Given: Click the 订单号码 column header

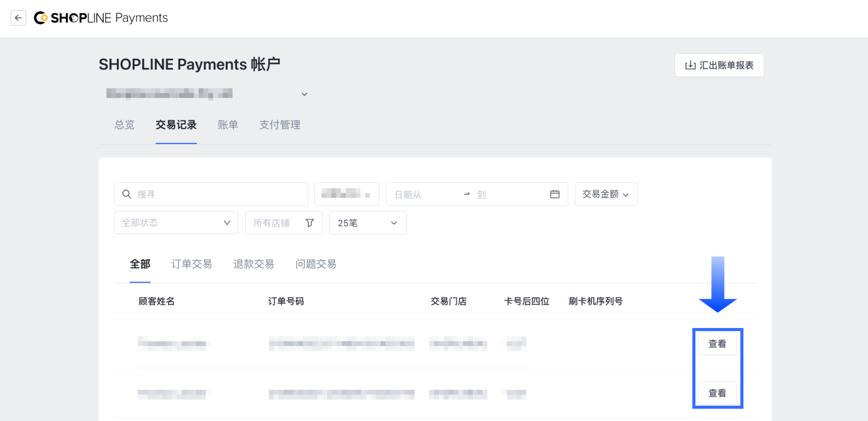Looking at the screenshot, I should click(x=286, y=301).
